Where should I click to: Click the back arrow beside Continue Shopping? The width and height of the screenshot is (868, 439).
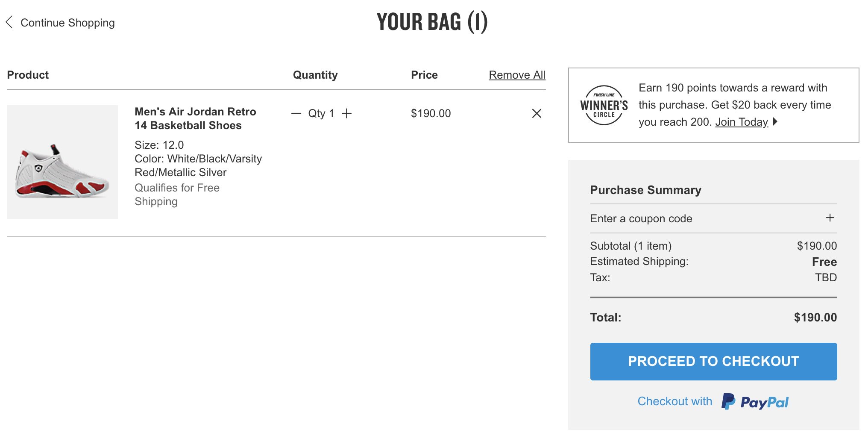coord(9,22)
